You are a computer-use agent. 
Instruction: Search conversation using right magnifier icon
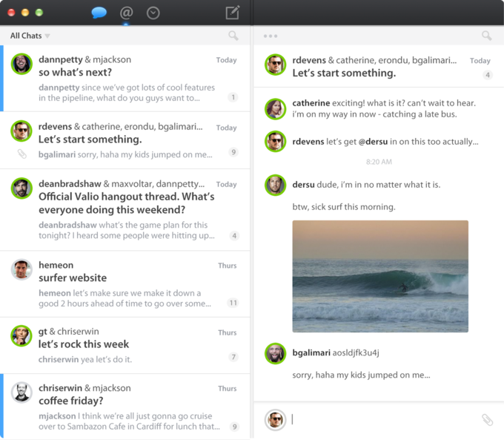pyautogui.click(x=487, y=36)
